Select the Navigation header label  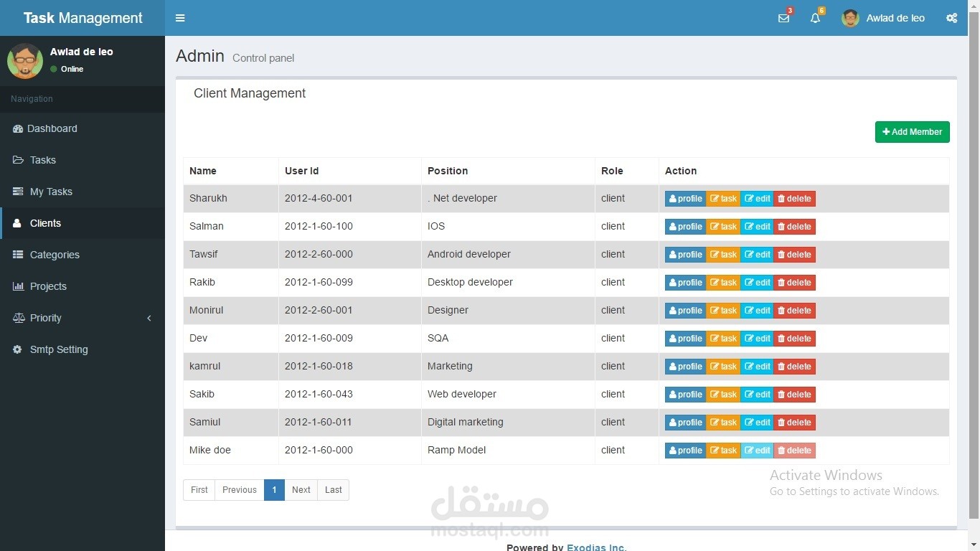pyautogui.click(x=32, y=99)
